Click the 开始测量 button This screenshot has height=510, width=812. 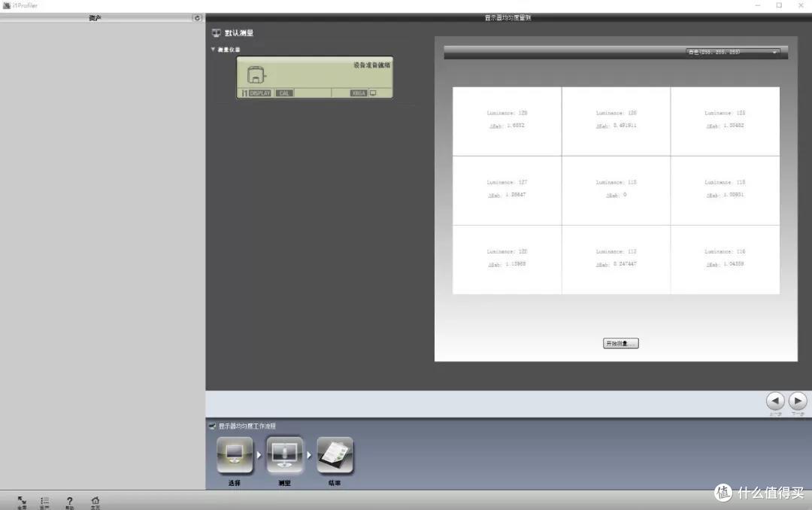tap(620, 343)
